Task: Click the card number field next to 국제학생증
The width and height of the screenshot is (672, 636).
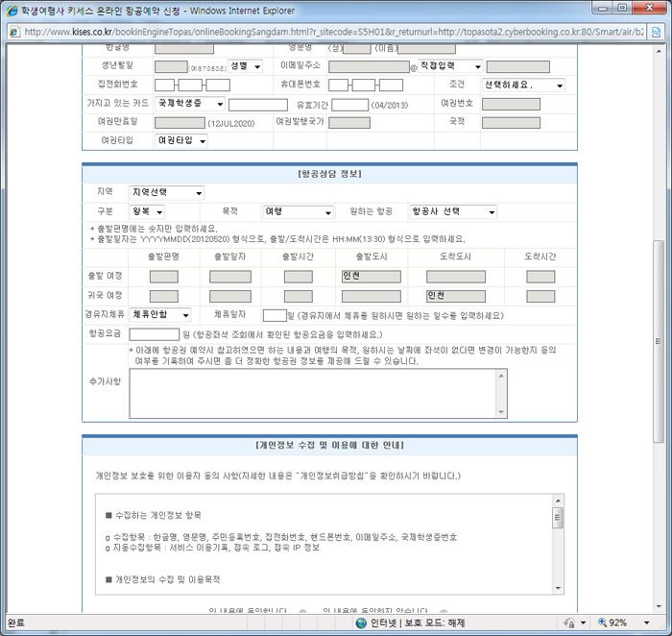Action: (258, 105)
